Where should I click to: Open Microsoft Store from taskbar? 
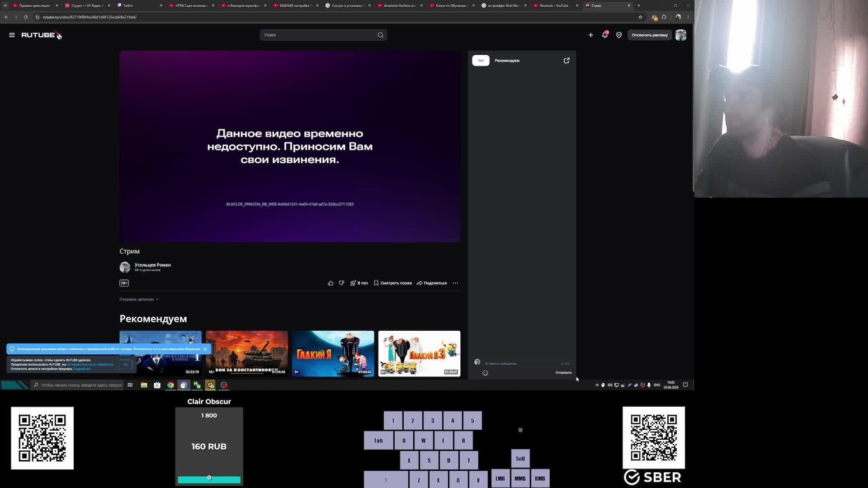point(157,385)
